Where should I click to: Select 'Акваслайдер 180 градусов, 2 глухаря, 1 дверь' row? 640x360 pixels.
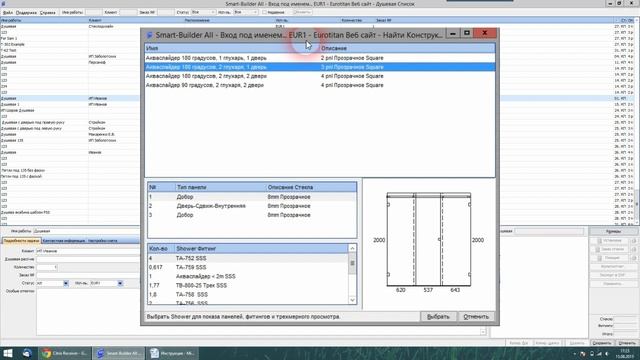(320, 67)
